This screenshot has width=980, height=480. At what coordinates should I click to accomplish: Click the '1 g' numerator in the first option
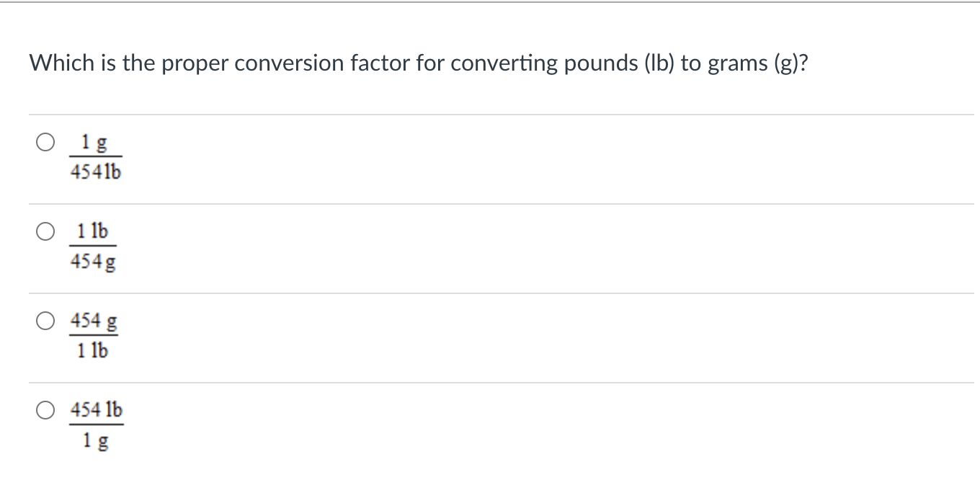pos(95,143)
